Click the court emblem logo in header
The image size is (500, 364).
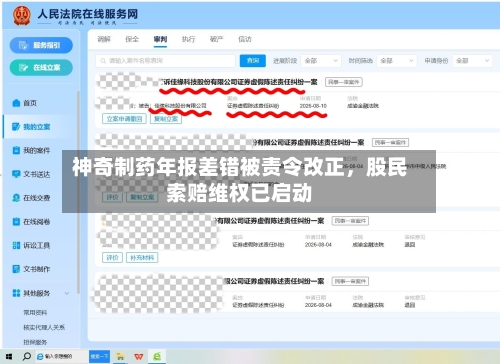click(22, 15)
